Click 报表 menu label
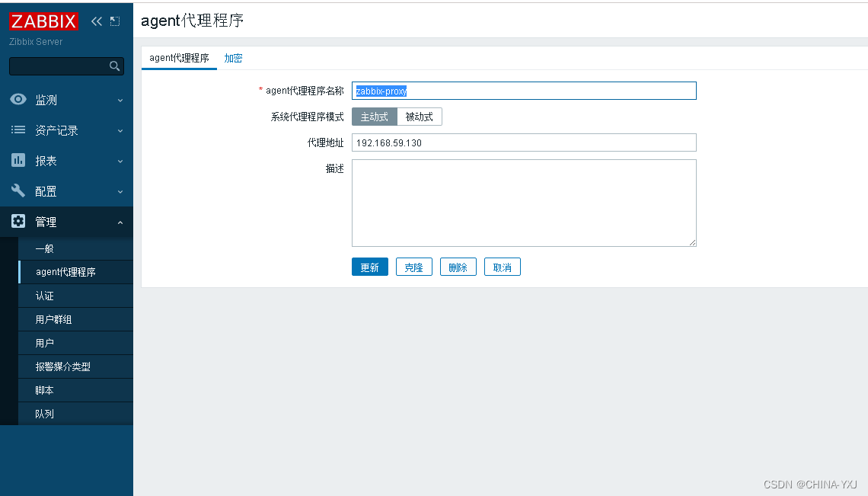The width and height of the screenshot is (868, 496). (x=46, y=161)
